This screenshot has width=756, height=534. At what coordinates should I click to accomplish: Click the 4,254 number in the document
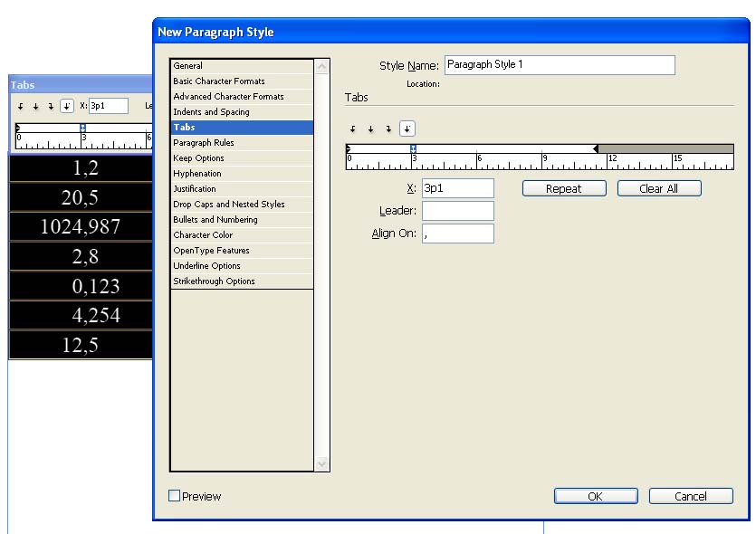96,315
